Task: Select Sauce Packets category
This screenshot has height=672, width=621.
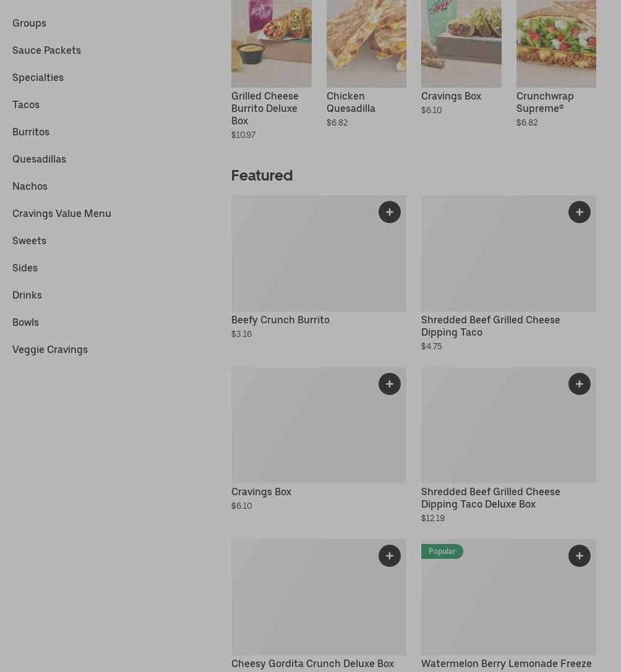Action: (46, 50)
